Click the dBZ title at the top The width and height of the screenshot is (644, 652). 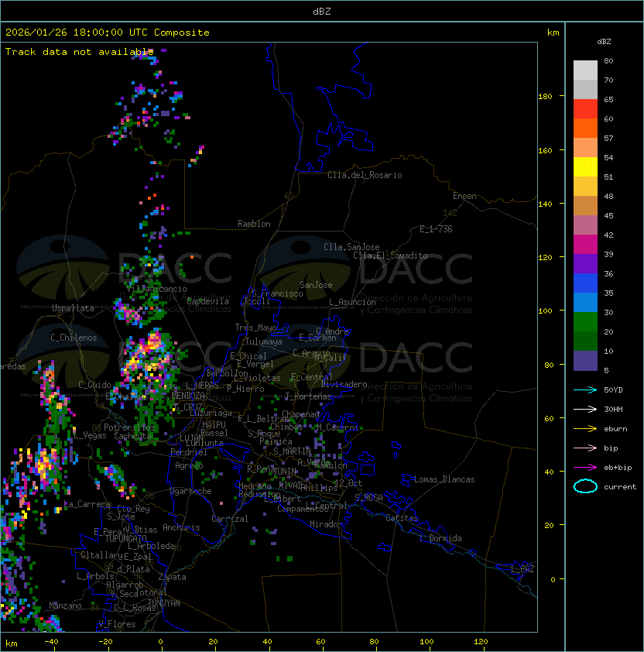point(322,12)
